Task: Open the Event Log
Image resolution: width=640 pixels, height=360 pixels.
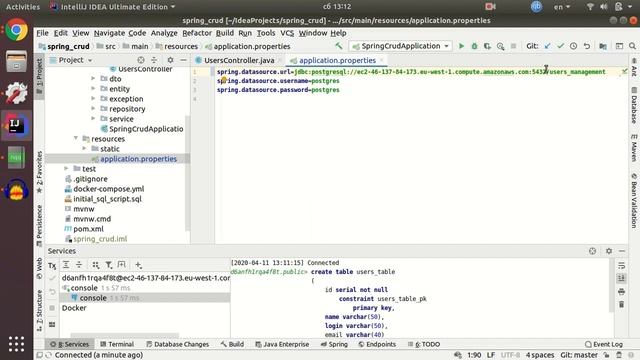Action: (x=604, y=344)
